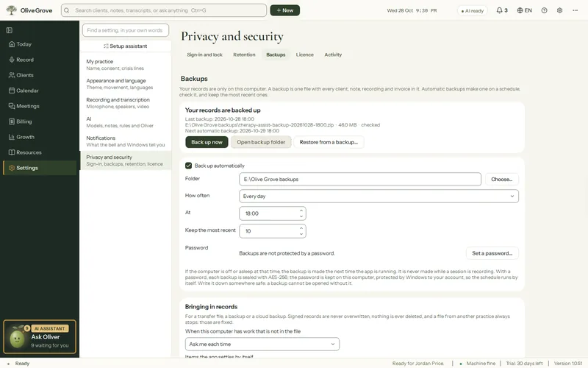Viewport: 588px width, 368px height.
Task: Open the Growth section
Action: pyautogui.click(x=40, y=137)
